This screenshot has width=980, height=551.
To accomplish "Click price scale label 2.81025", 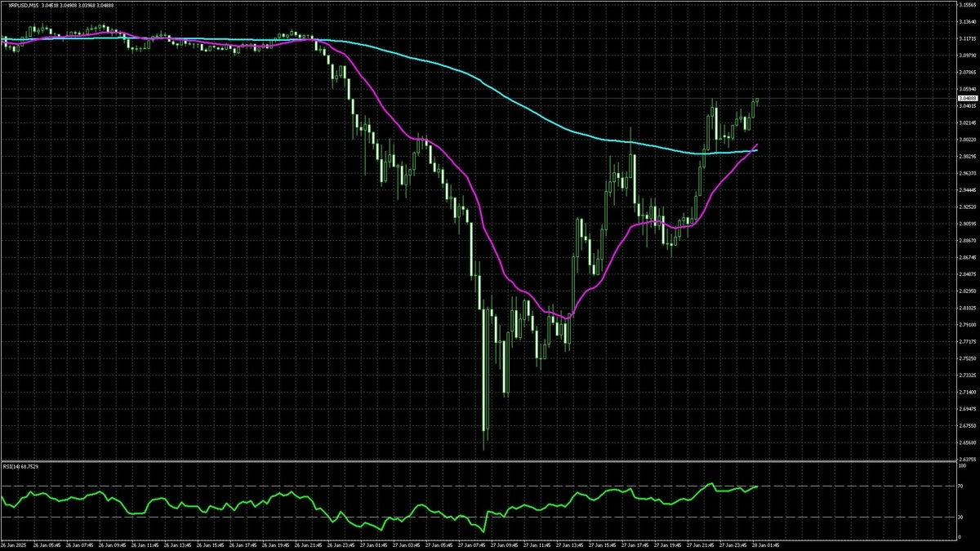I will 967,308.
